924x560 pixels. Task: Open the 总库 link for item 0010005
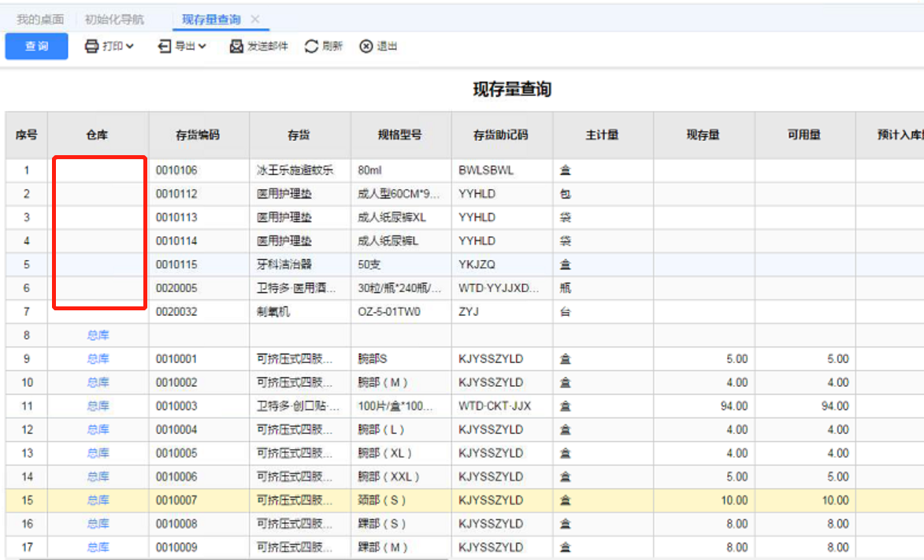click(98, 454)
